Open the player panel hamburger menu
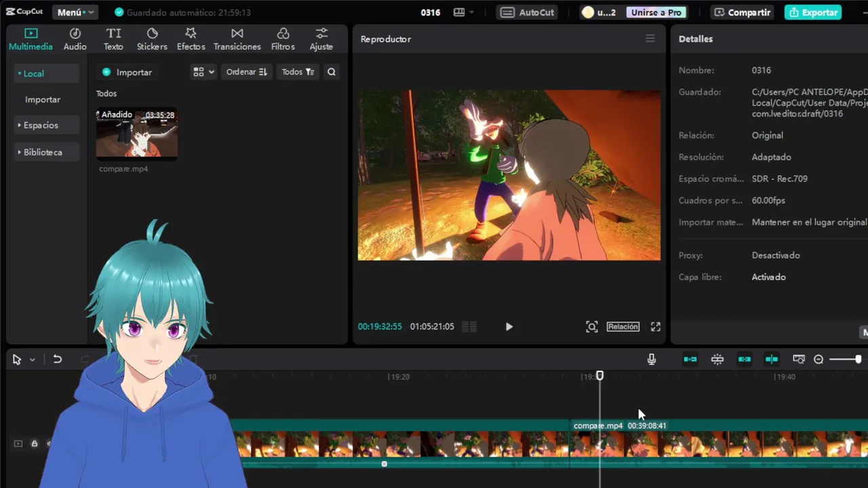The width and height of the screenshot is (868, 488). point(650,39)
